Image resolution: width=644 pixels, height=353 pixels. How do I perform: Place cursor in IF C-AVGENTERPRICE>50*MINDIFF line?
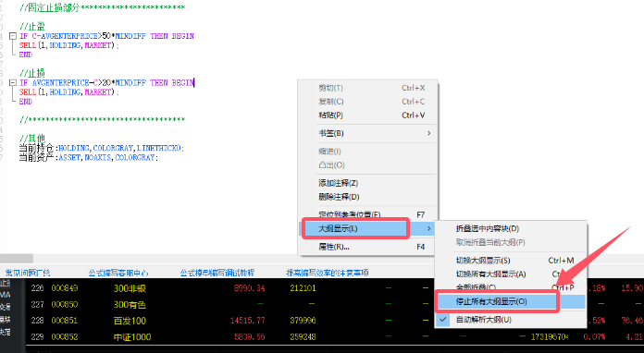pyautogui.click(x=106, y=36)
